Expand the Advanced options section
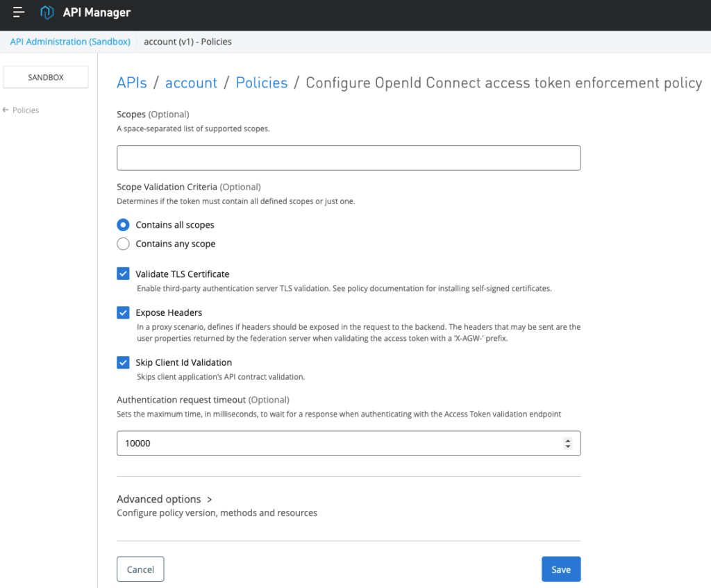 (164, 499)
